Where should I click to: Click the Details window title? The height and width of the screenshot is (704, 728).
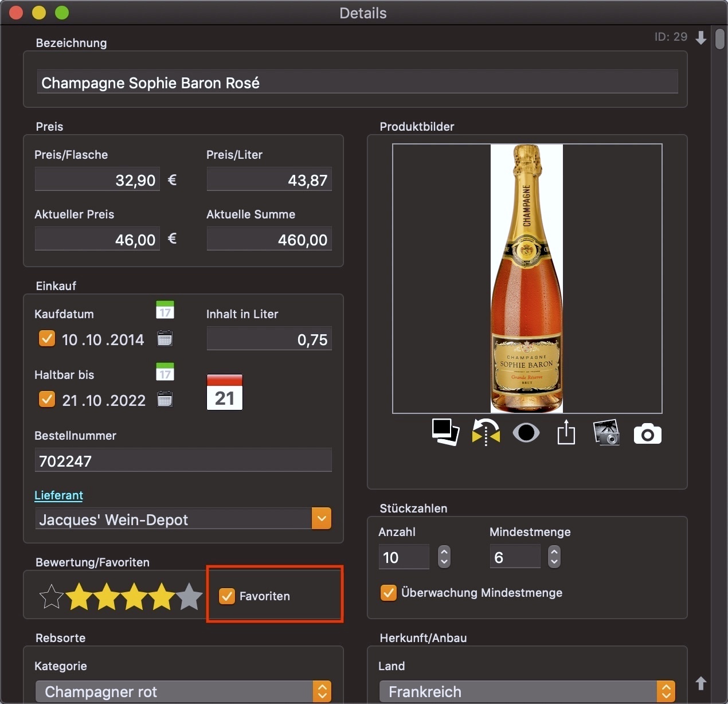[363, 13]
